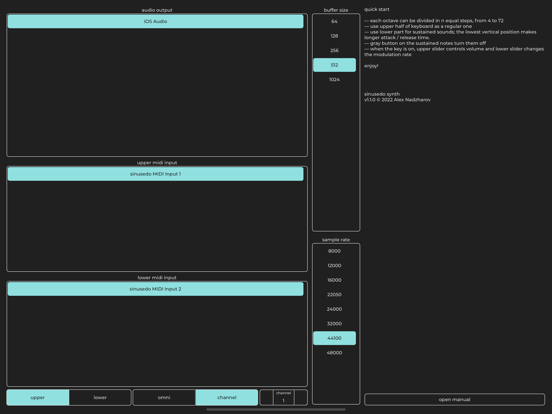Enable omni MIDI mode
552x414 pixels.
pyautogui.click(x=164, y=397)
